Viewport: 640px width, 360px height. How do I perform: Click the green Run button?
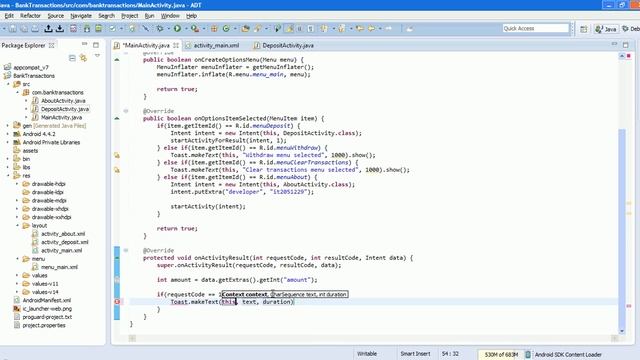[x=177, y=29]
